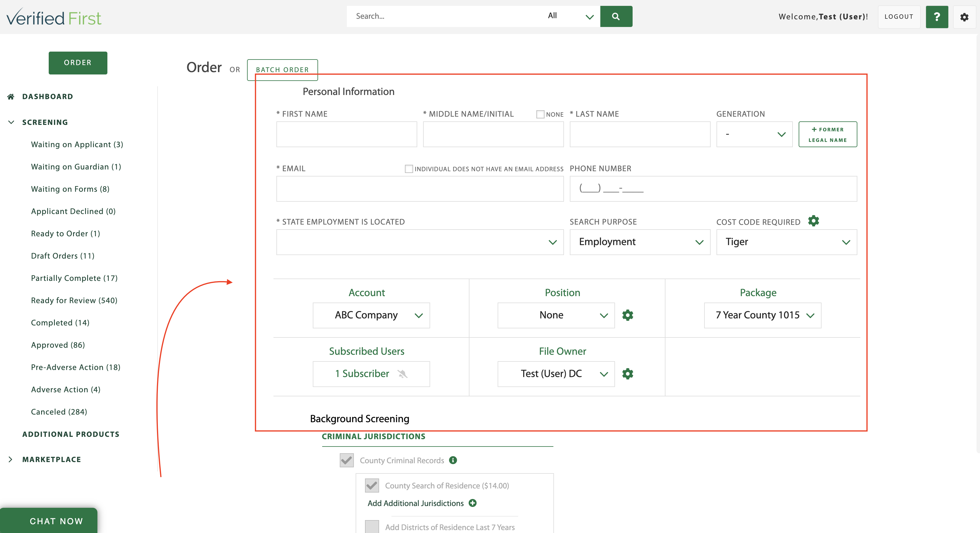Open Waiting on Guardian (1)
The width and height of the screenshot is (980, 533).
tap(76, 167)
